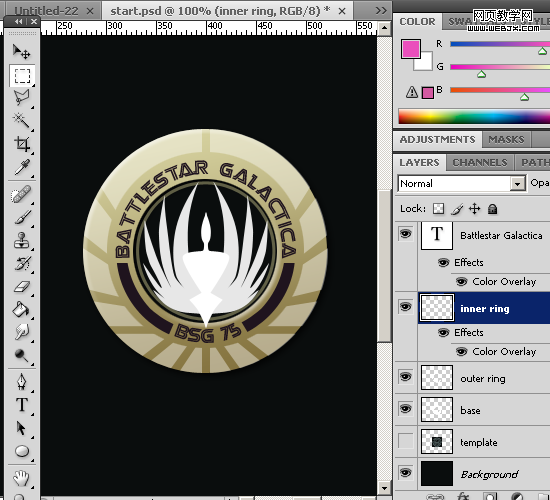Select the outer ring layer thumbnail

(437, 378)
